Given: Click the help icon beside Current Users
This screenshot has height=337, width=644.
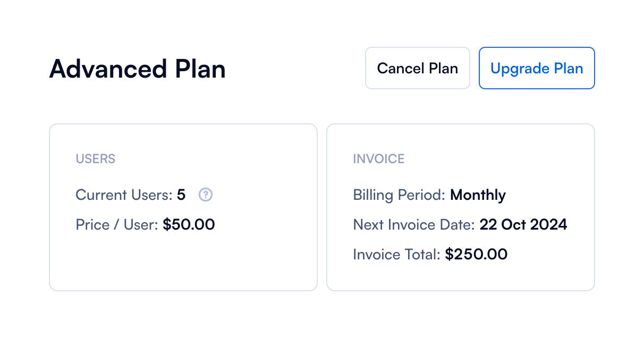Looking at the screenshot, I should pos(206,195).
